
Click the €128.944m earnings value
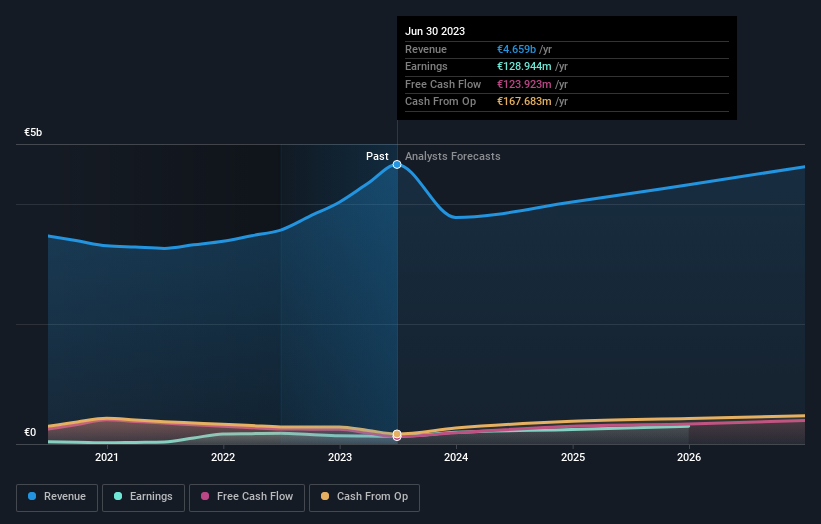pos(524,66)
